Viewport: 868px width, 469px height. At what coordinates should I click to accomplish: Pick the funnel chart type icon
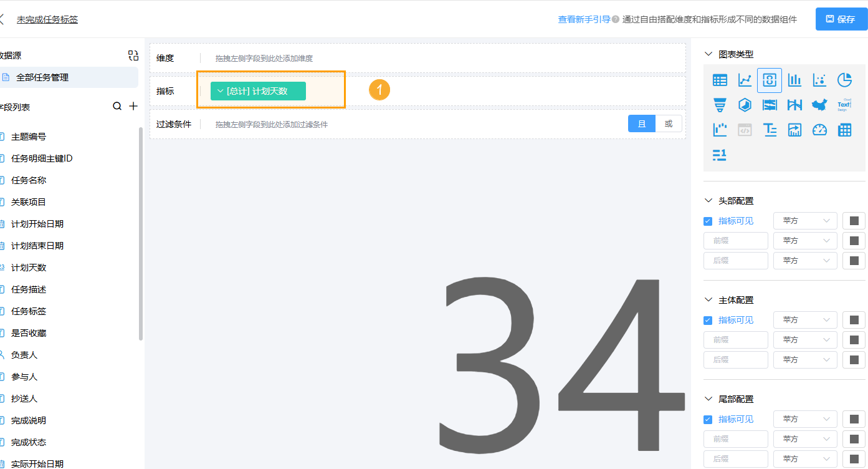tap(720, 105)
